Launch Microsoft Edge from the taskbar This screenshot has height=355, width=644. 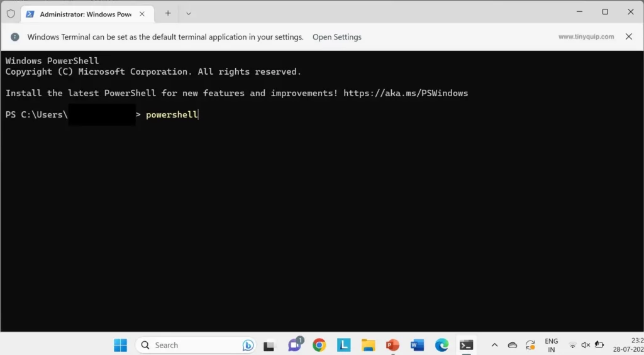click(x=442, y=345)
